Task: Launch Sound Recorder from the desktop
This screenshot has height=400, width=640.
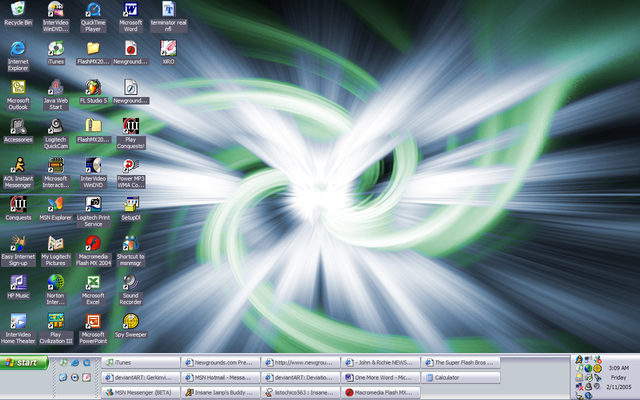Action: click(x=131, y=290)
